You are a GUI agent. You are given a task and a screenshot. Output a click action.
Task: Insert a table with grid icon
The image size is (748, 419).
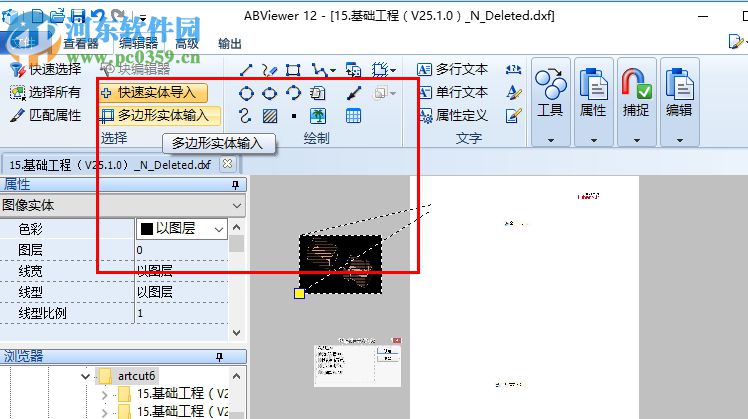point(353,115)
